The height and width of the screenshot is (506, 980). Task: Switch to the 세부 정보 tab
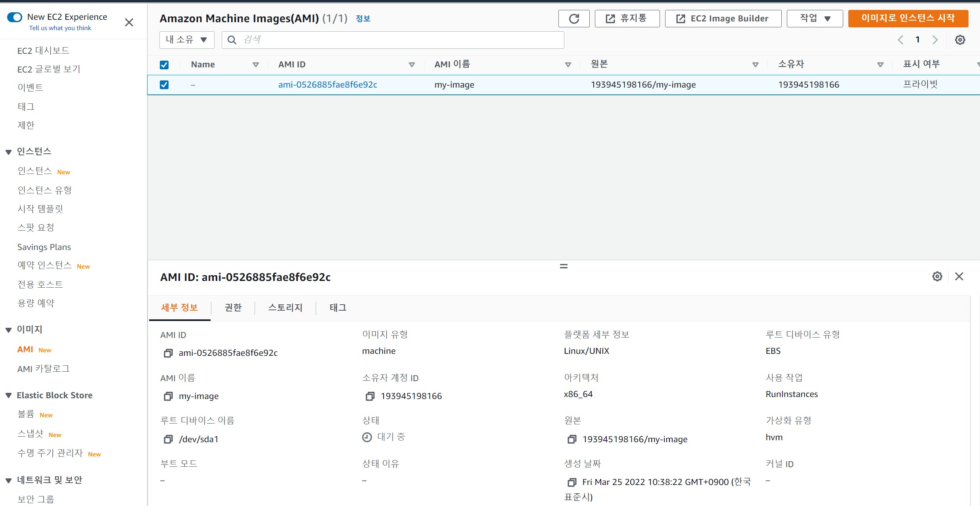(179, 308)
